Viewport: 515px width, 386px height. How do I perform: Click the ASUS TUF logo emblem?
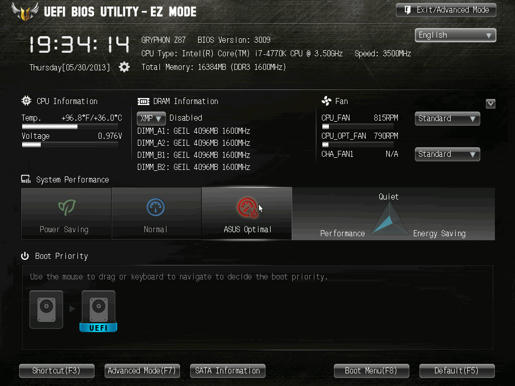point(25,12)
